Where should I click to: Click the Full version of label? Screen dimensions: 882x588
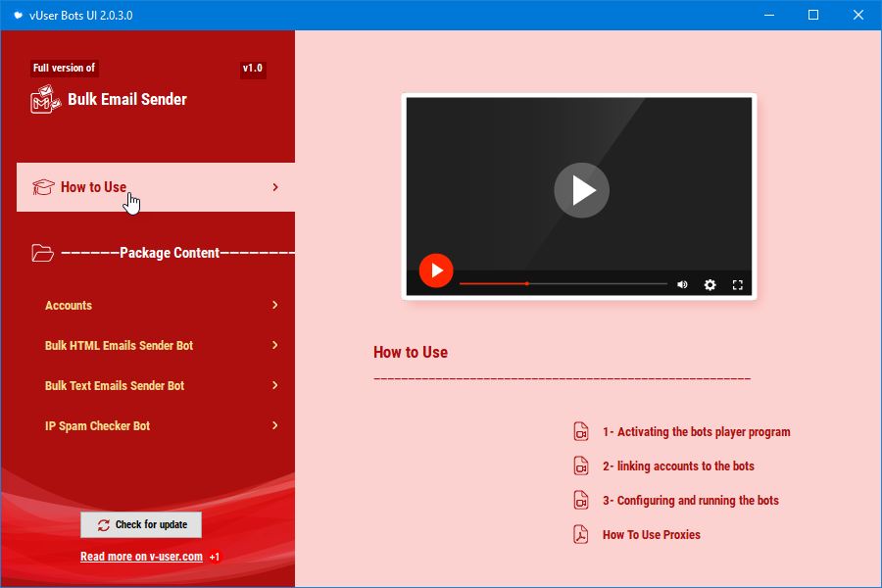point(64,68)
